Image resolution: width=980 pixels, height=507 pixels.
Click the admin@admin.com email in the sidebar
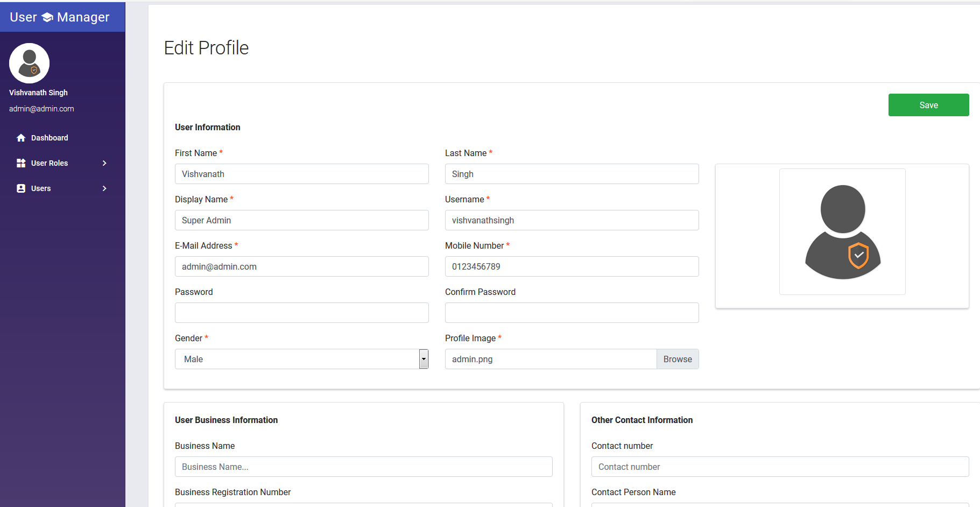click(41, 109)
